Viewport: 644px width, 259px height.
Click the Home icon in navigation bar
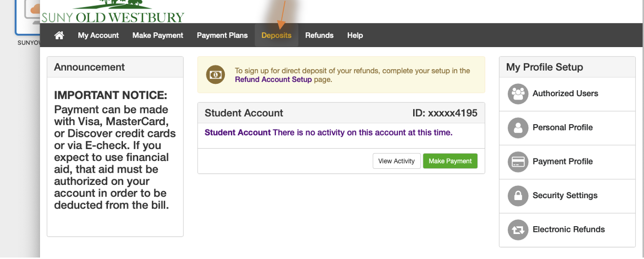click(59, 35)
